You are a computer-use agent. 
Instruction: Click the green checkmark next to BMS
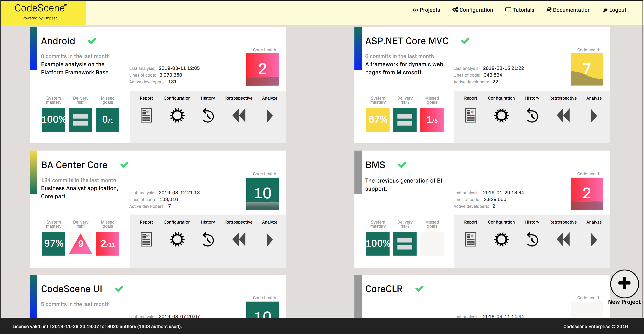click(402, 165)
